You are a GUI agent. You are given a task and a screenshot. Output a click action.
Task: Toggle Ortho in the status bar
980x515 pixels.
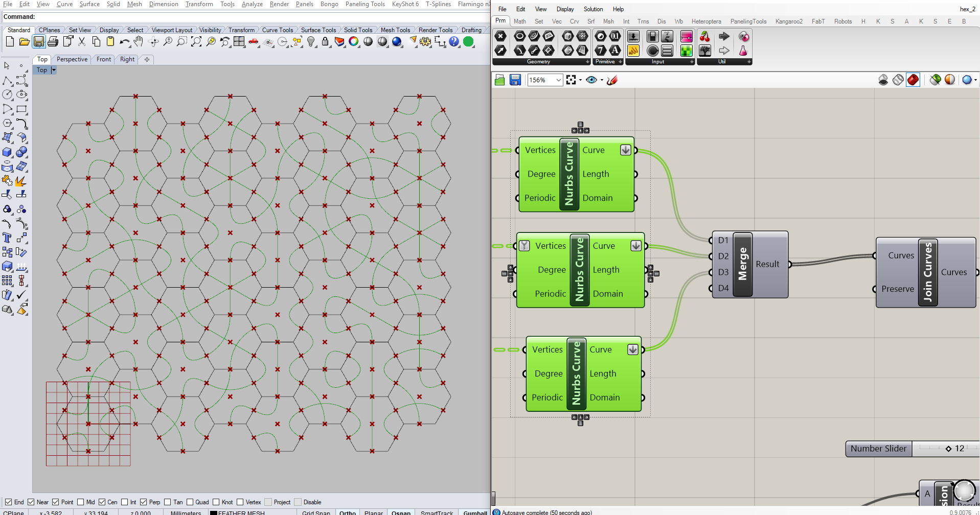pos(348,512)
